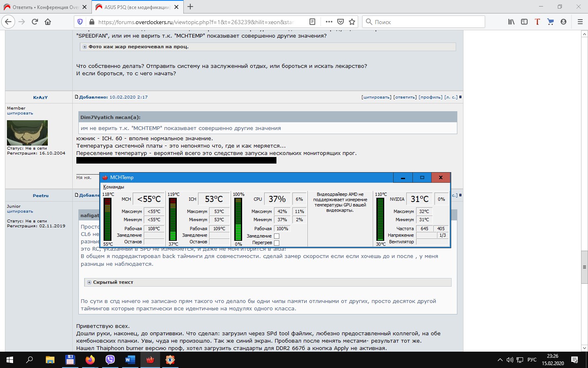Viewport: 588px width, 368px height.
Task: Open the Windows Start menu
Action: 10,360
